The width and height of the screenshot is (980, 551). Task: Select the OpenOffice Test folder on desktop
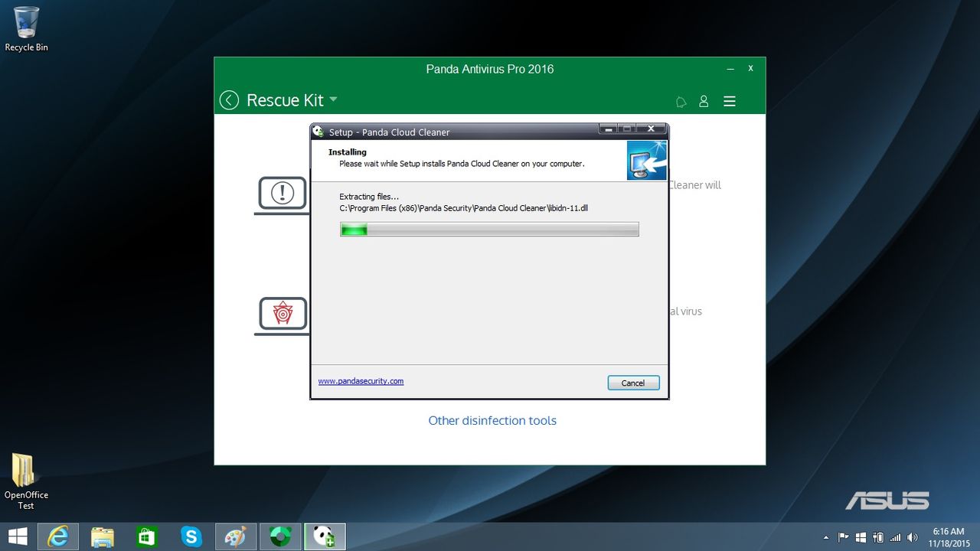(26, 481)
